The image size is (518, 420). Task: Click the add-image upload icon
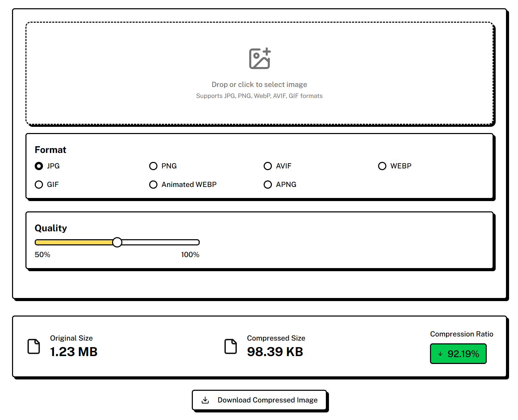pyautogui.click(x=260, y=58)
